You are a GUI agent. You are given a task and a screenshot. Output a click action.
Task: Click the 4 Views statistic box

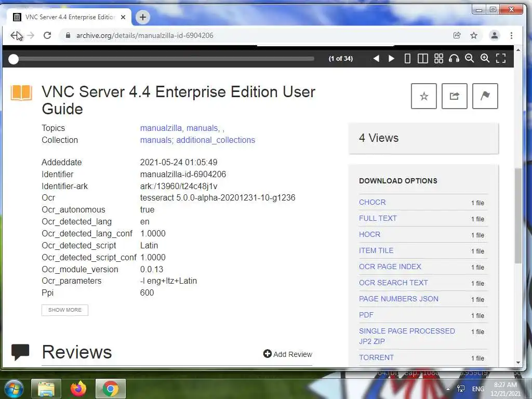point(423,138)
